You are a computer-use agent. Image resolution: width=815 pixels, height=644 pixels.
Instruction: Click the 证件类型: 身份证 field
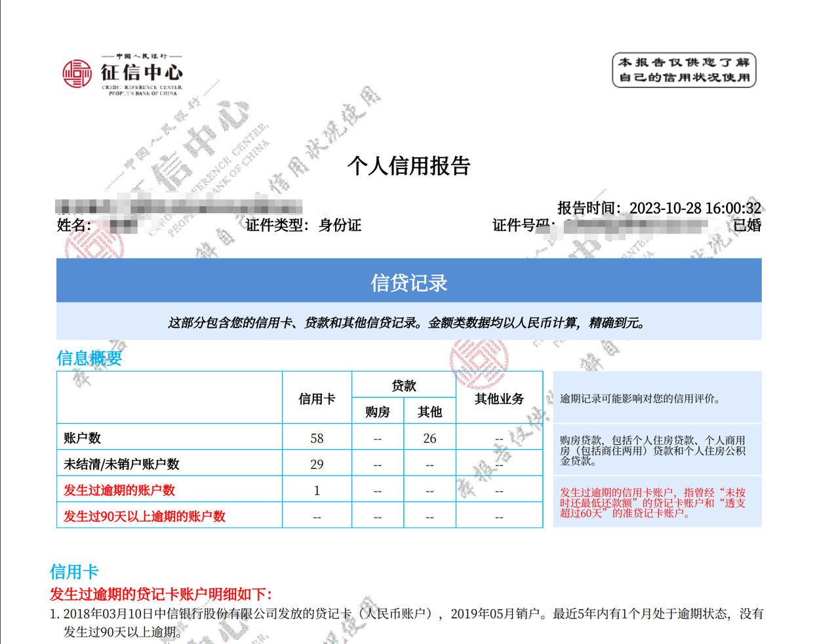(304, 226)
